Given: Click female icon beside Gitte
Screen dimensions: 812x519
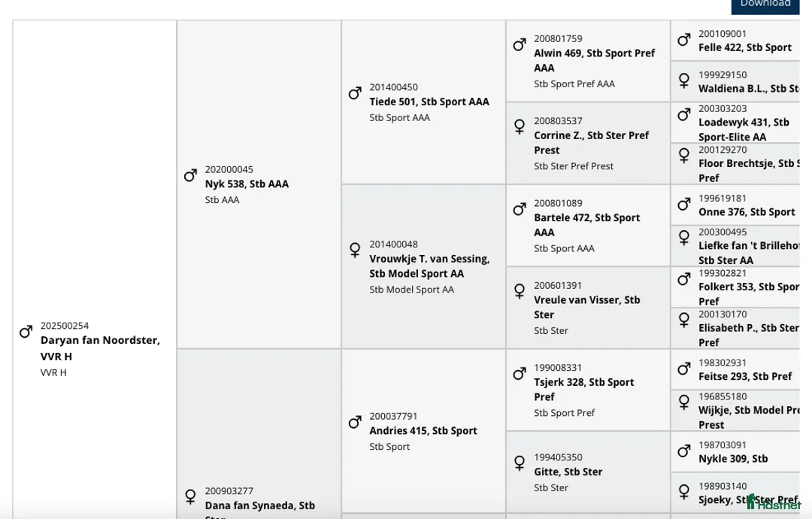Looking at the screenshot, I should (x=520, y=463).
